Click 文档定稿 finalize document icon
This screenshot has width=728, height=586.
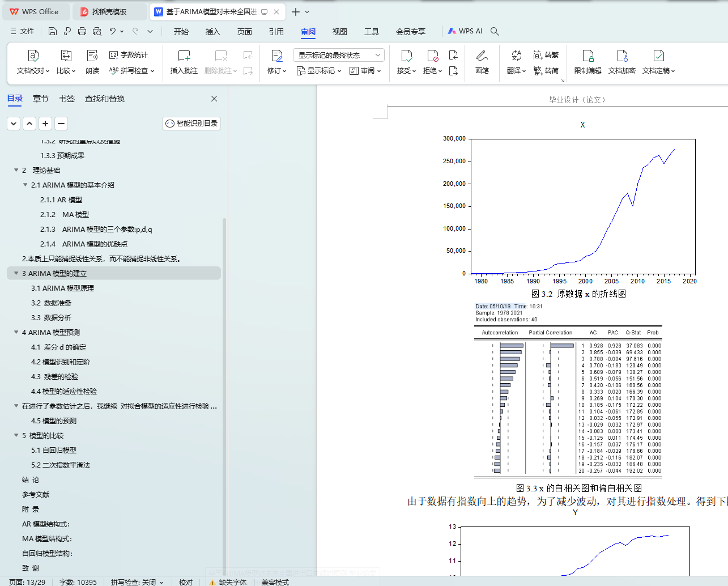click(658, 56)
